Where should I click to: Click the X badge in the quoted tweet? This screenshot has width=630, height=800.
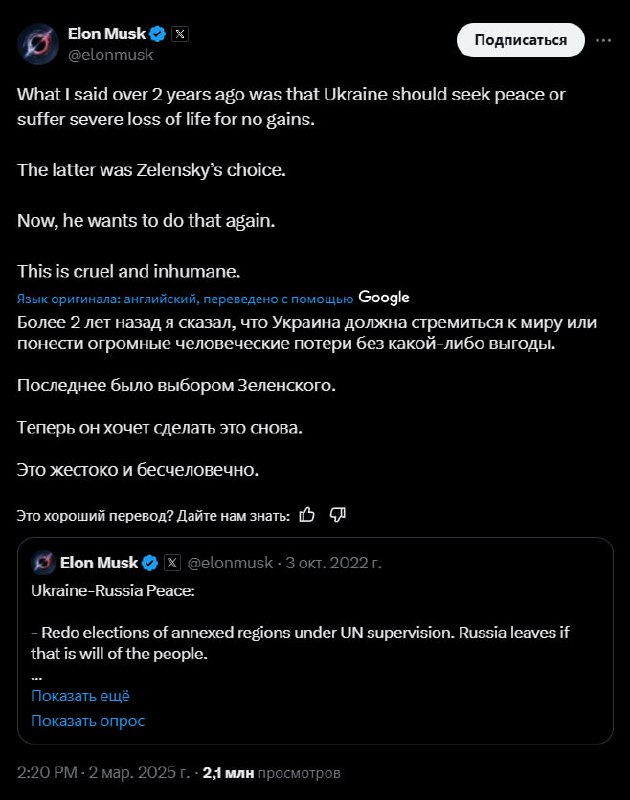[170, 562]
